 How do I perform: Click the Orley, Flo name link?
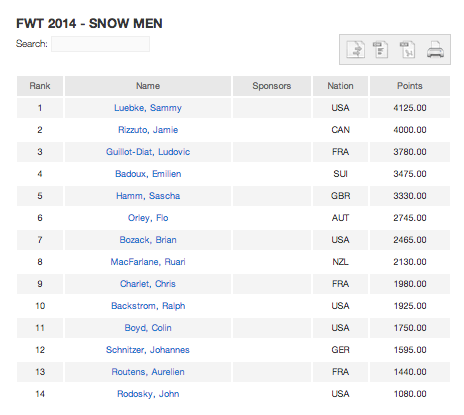pyautogui.click(x=148, y=218)
